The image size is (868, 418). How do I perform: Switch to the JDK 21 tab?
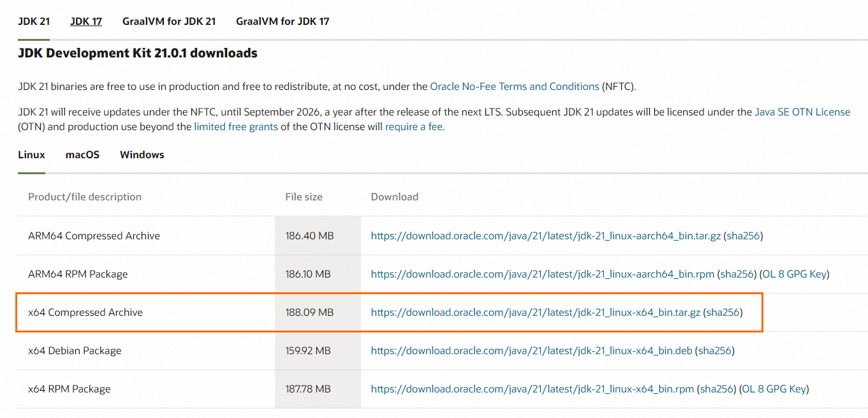pyautogui.click(x=34, y=21)
